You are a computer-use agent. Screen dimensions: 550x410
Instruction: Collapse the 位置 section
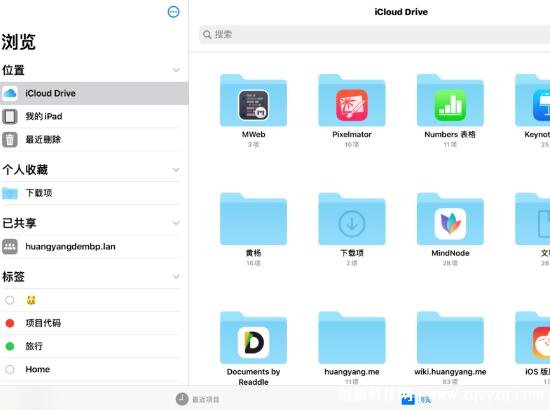176,70
